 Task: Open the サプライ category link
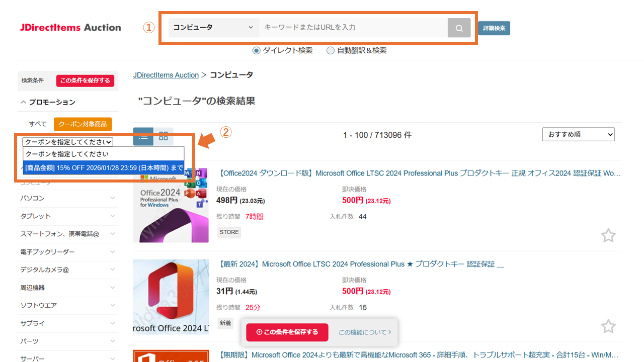pyautogui.click(x=32, y=323)
